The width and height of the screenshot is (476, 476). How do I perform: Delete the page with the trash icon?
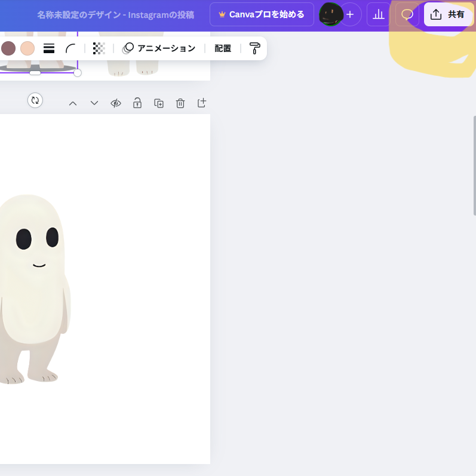[x=180, y=103]
